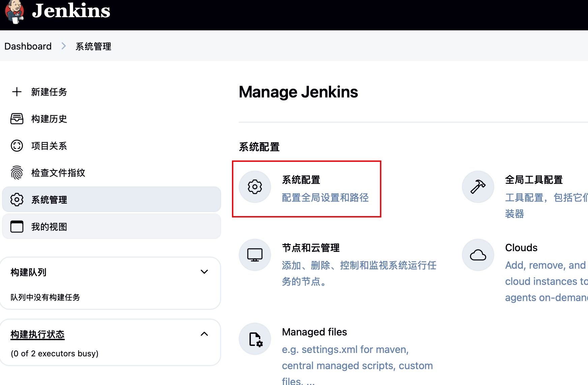Select 系统管理 in the sidebar
588x385 pixels.
(112, 200)
